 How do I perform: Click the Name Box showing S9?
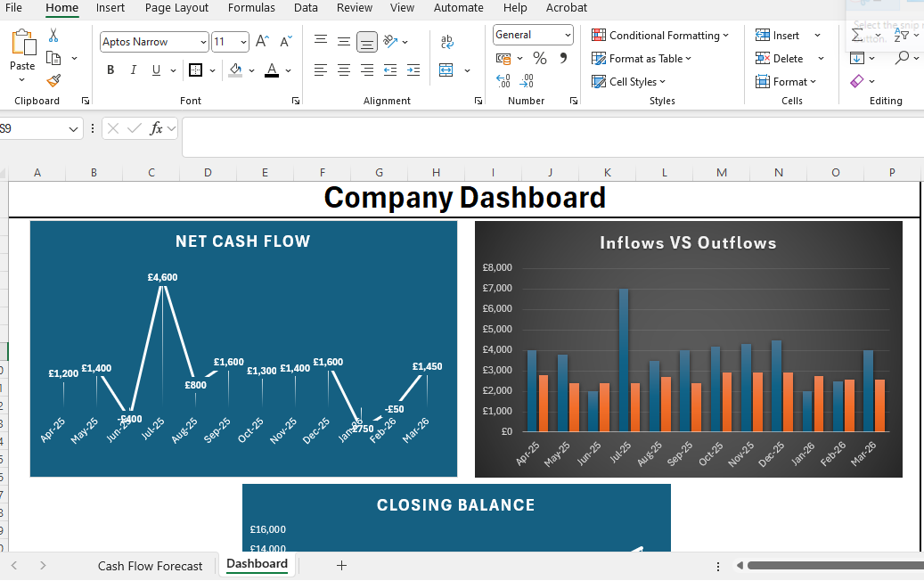coord(39,128)
